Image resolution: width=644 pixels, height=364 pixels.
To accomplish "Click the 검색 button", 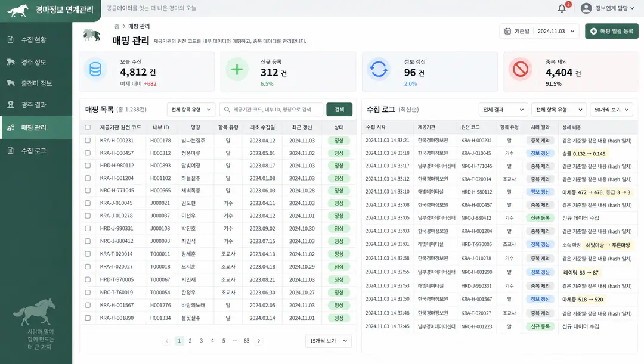I will (x=339, y=110).
